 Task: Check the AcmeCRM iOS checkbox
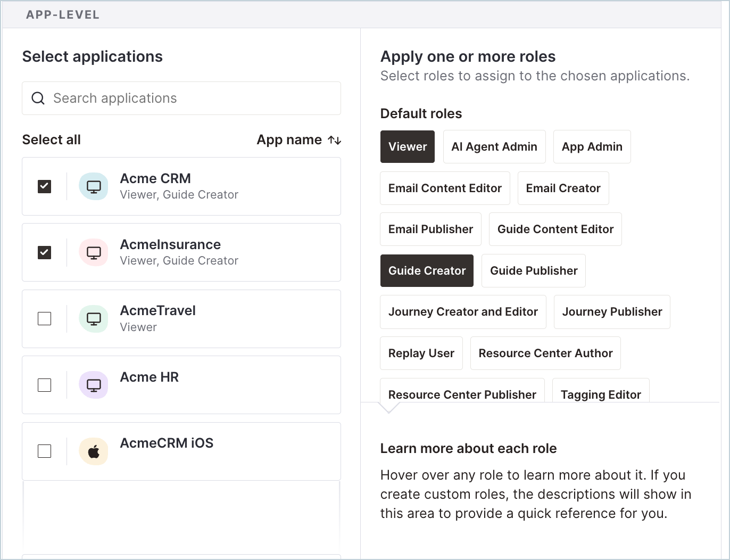click(x=45, y=451)
